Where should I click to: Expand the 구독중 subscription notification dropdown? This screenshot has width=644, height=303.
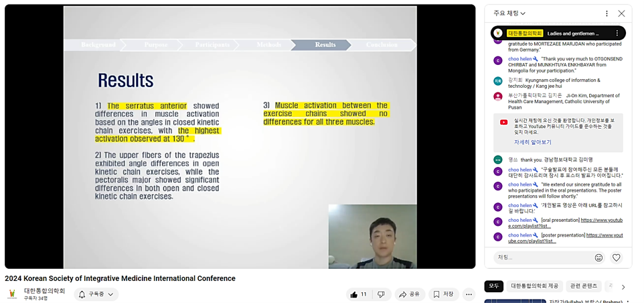[96, 294]
